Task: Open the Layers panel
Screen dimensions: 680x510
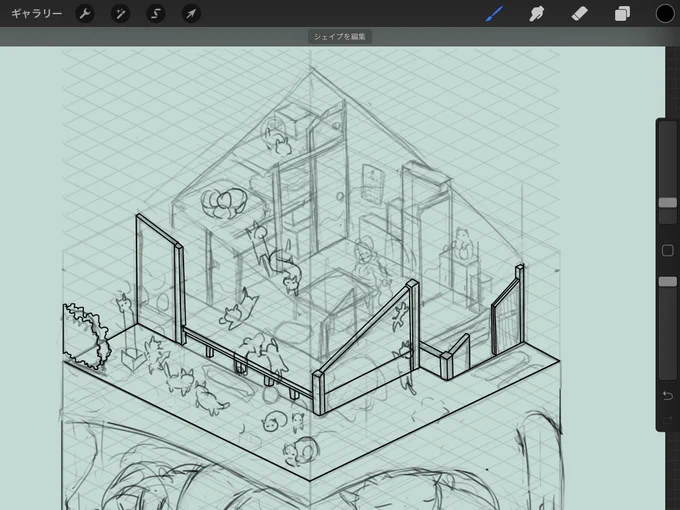Action: [x=622, y=14]
